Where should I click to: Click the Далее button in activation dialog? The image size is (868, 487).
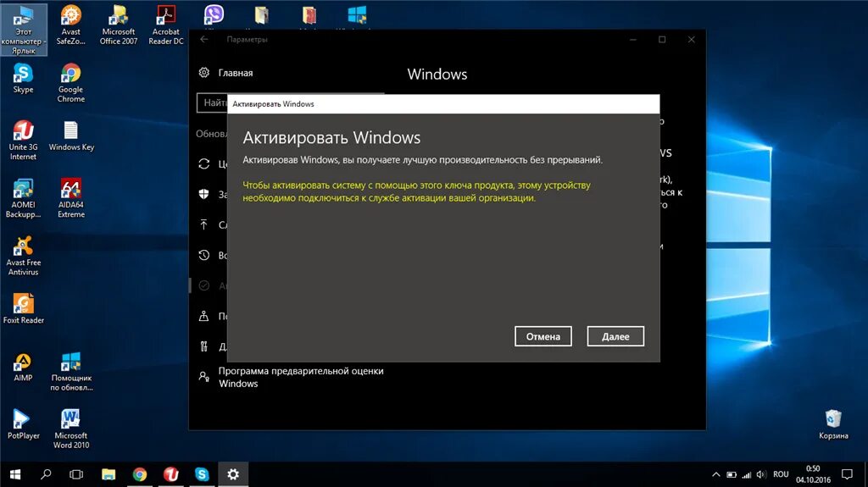tap(615, 336)
